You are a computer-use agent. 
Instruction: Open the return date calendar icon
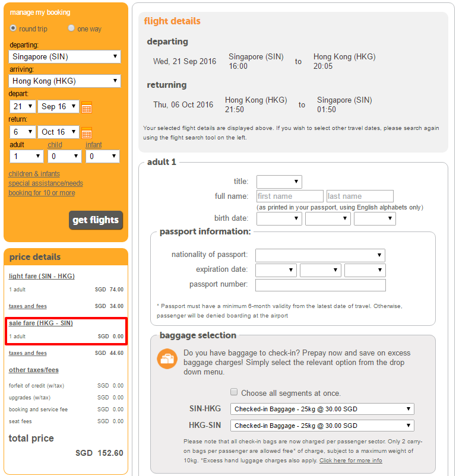point(87,133)
